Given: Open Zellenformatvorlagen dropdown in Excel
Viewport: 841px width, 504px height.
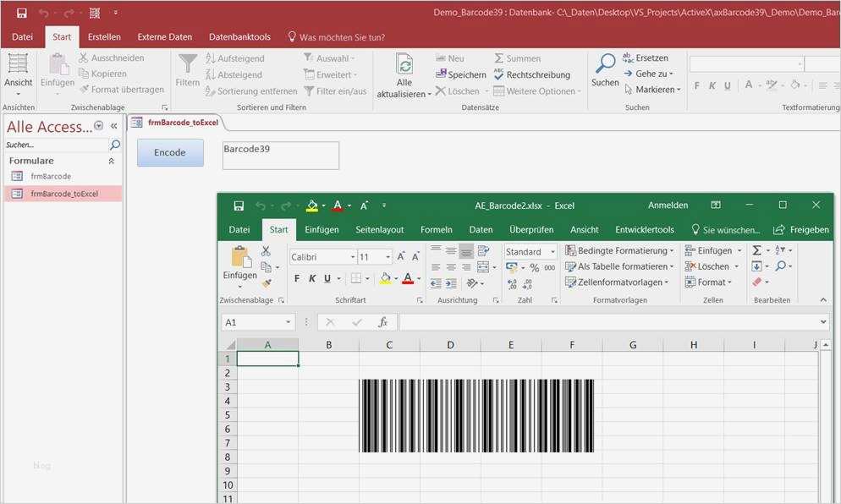Looking at the screenshot, I should (617, 282).
